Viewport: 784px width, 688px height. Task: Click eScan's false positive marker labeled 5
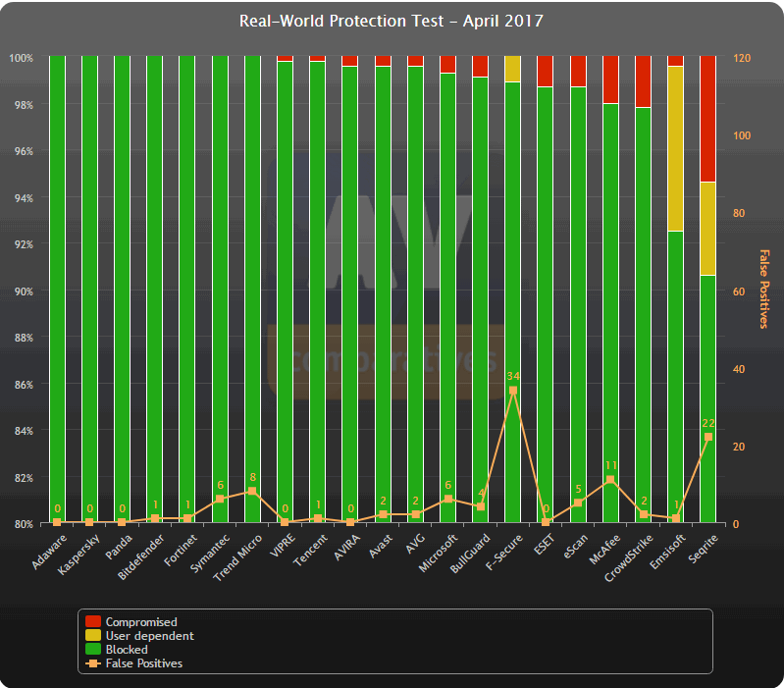tap(578, 503)
